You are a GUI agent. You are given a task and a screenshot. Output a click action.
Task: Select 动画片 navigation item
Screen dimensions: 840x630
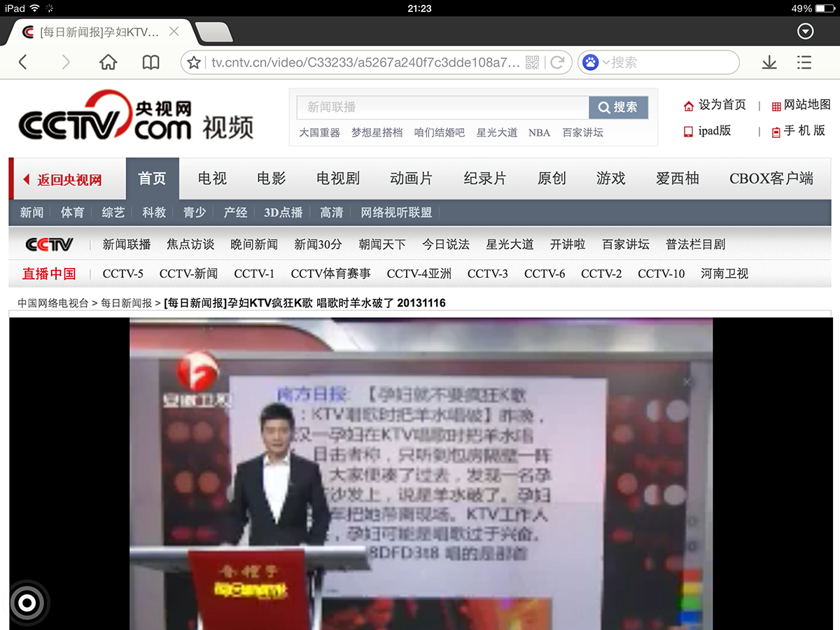(411, 178)
